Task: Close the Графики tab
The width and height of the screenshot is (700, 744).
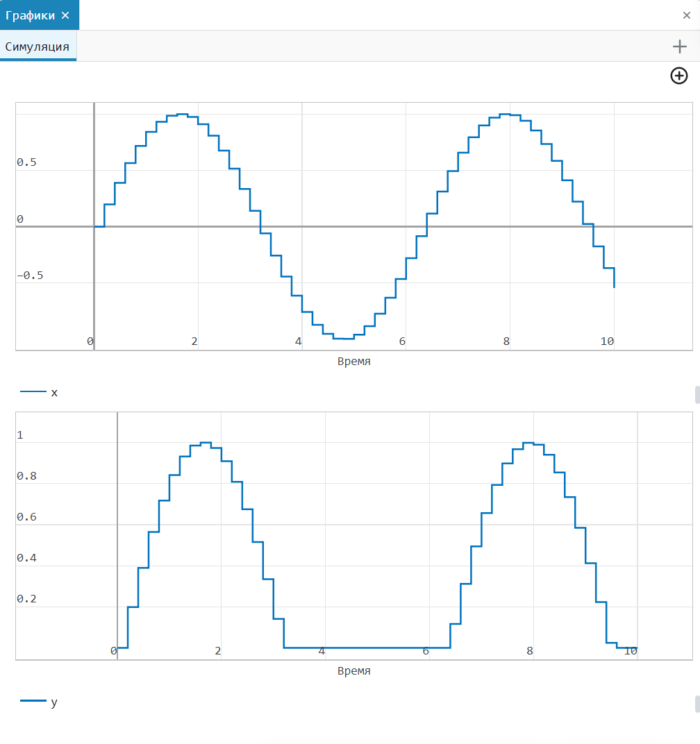Action: point(65,15)
